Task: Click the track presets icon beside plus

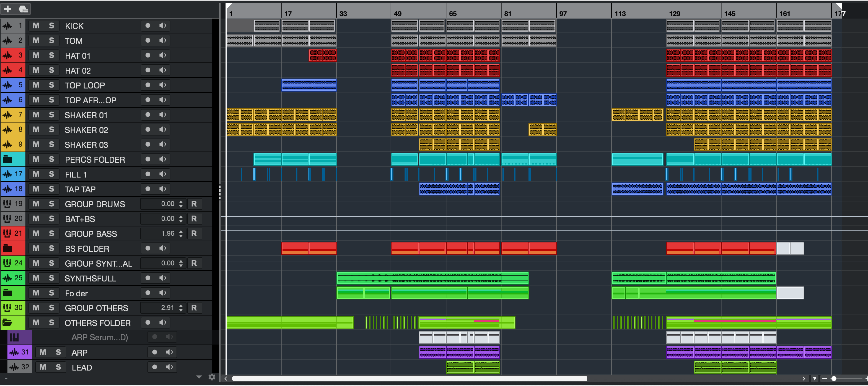Action: [x=23, y=9]
